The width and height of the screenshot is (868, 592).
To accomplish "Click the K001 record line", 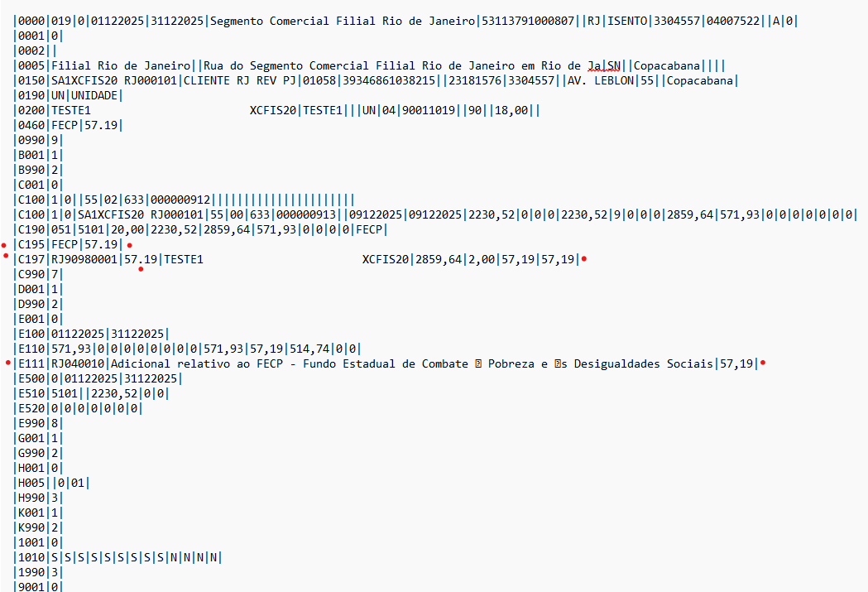I will coord(39,513).
